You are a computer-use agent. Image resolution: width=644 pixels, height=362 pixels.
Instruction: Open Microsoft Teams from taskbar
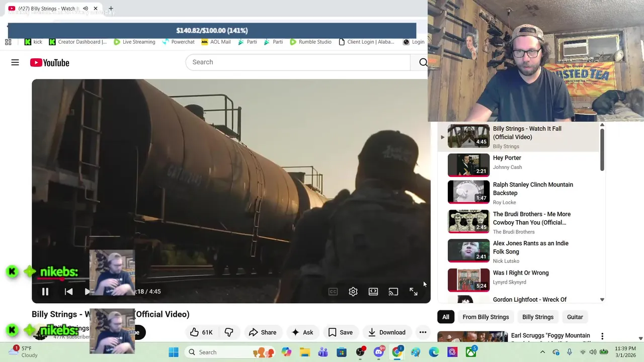[x=323, y=352]
